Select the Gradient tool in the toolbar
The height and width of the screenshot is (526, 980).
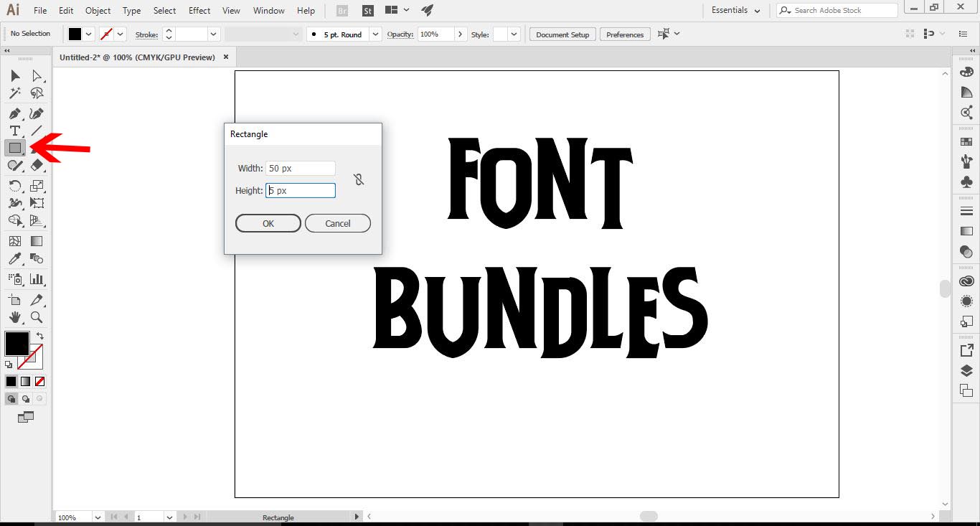[37, 241]
